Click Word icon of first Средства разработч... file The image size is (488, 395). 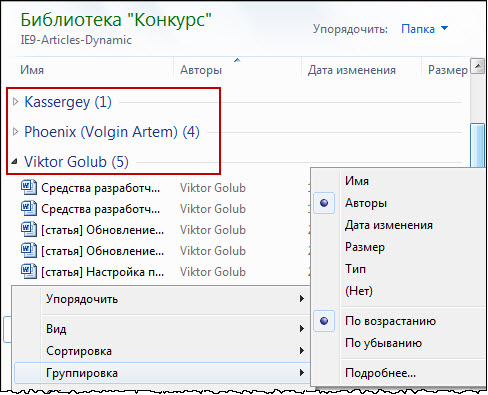tap(29, 187)
